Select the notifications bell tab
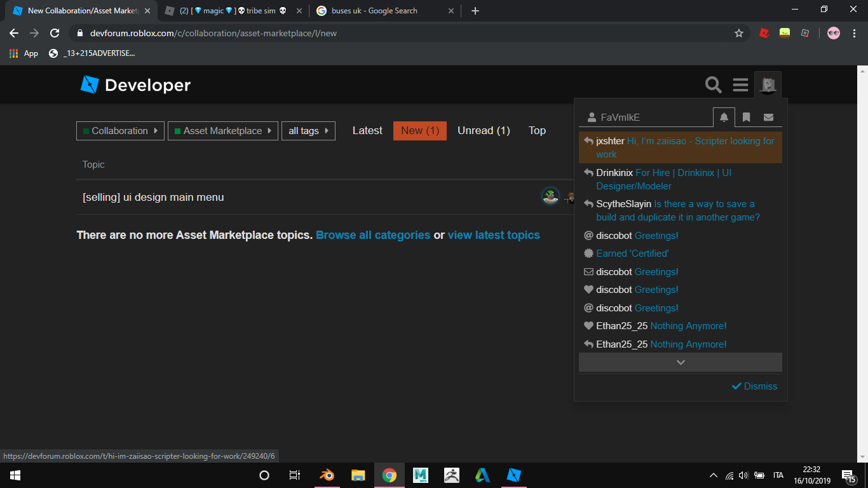Viewport: 868px width, 488px height. pos(724,117)
